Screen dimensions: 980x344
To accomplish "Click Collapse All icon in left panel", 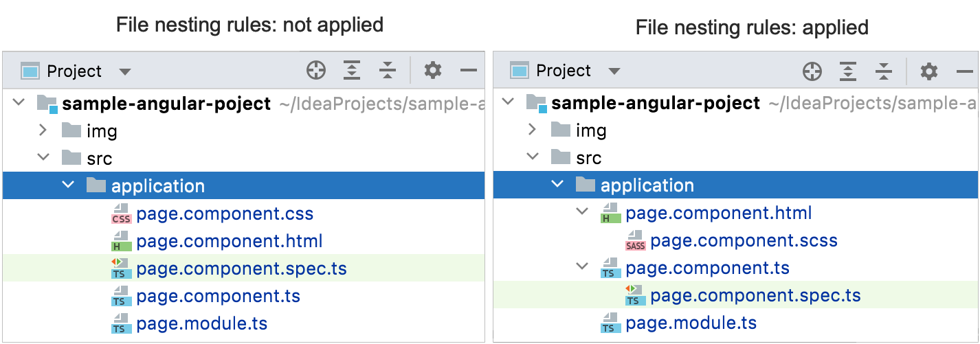I will [388, 70].
